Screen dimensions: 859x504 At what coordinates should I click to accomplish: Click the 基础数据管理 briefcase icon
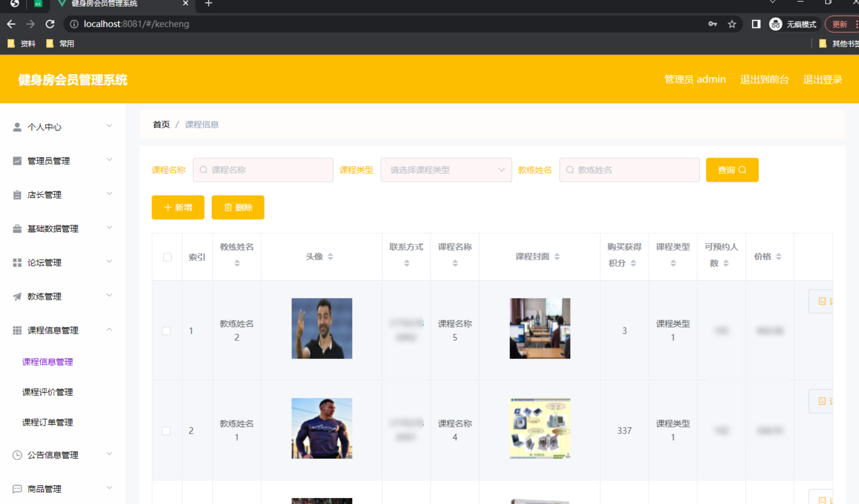[17, 228]
